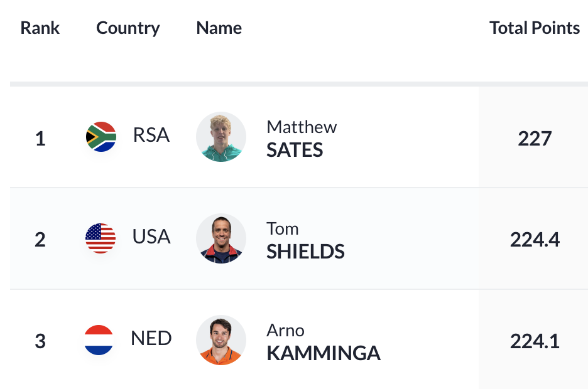
Task: Click the RSA country code
Action: (x=151, y=135)
